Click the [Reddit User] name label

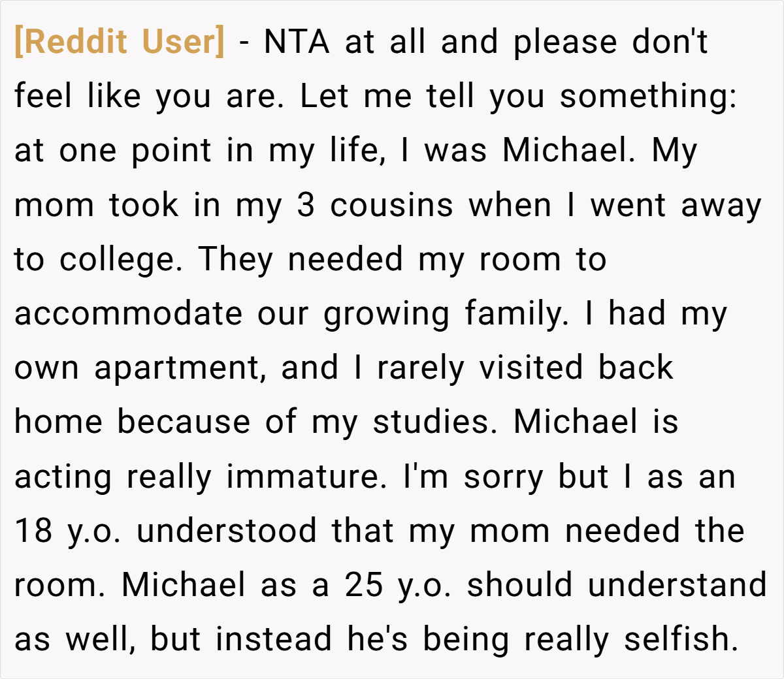(120, 42)
